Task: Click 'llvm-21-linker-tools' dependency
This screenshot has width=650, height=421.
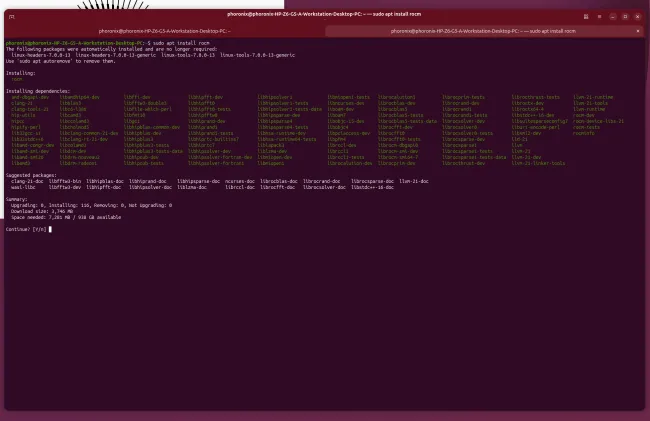Action: point(538,163)
